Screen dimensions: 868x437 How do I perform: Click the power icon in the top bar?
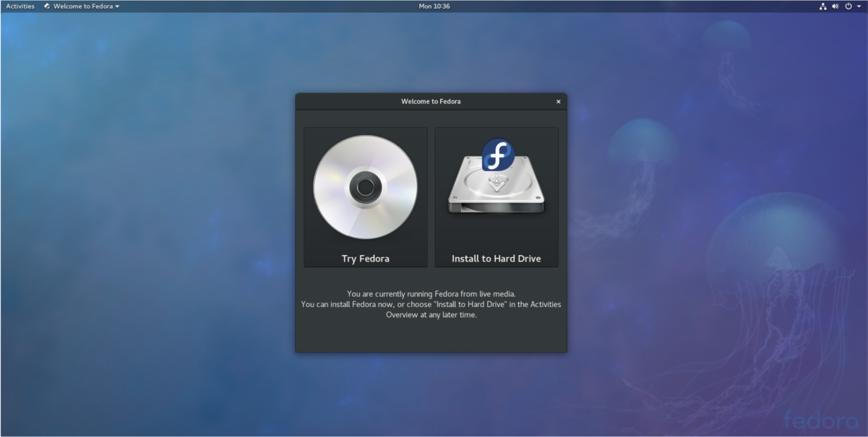[x=848, y=6]
